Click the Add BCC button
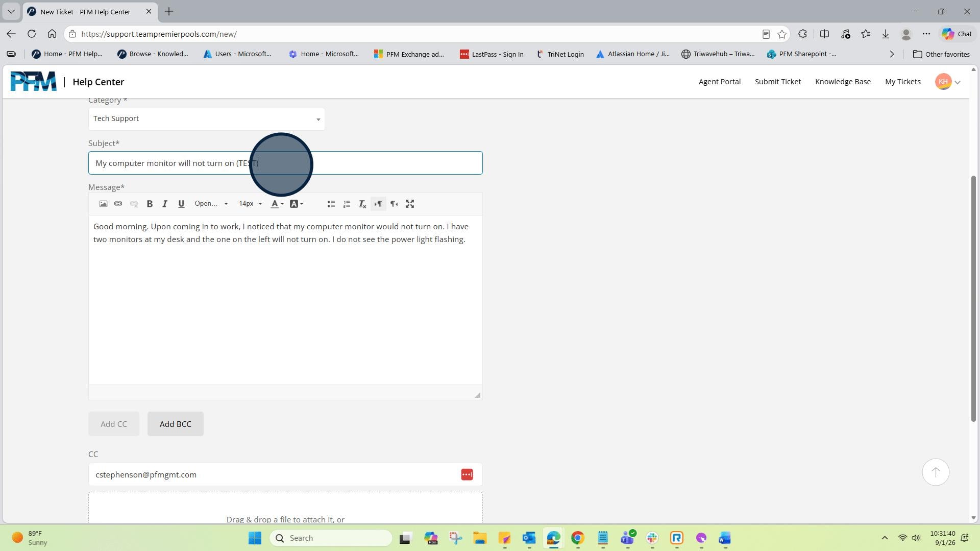 click(x=176, y=424)
